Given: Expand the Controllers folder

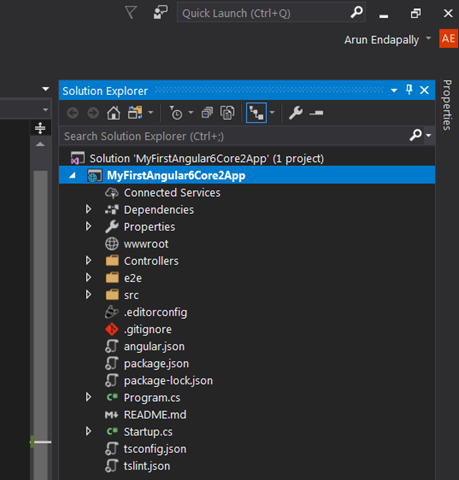Looking at the screenshot, I should coord(88,260).
